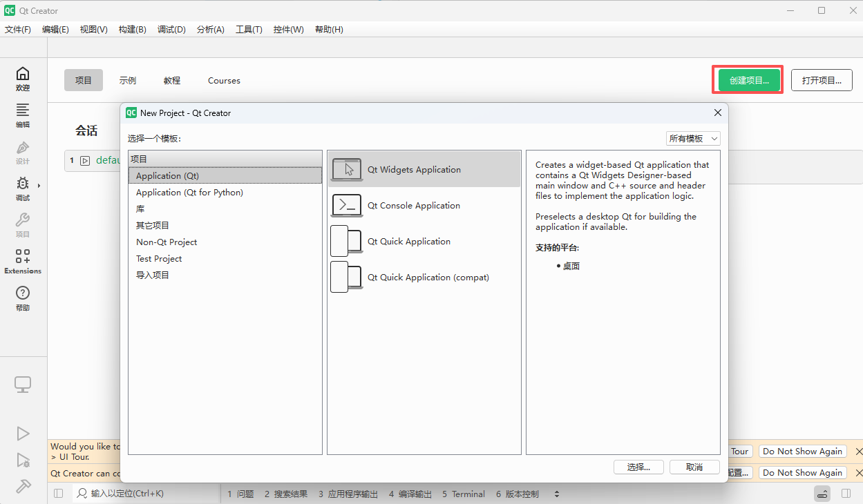Open the 控件(W) menu
Viewport: 863px width, 504px height.
tap(288, 30)
